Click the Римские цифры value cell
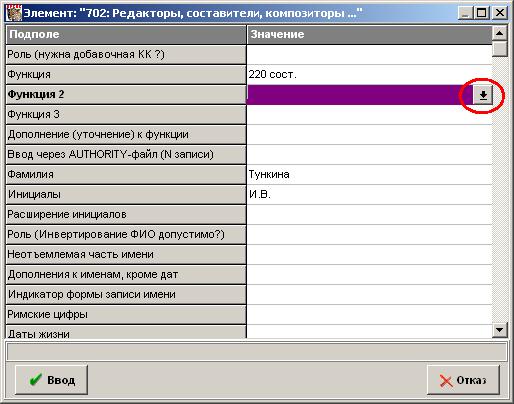The image size is (514, 404). (369, 314)
